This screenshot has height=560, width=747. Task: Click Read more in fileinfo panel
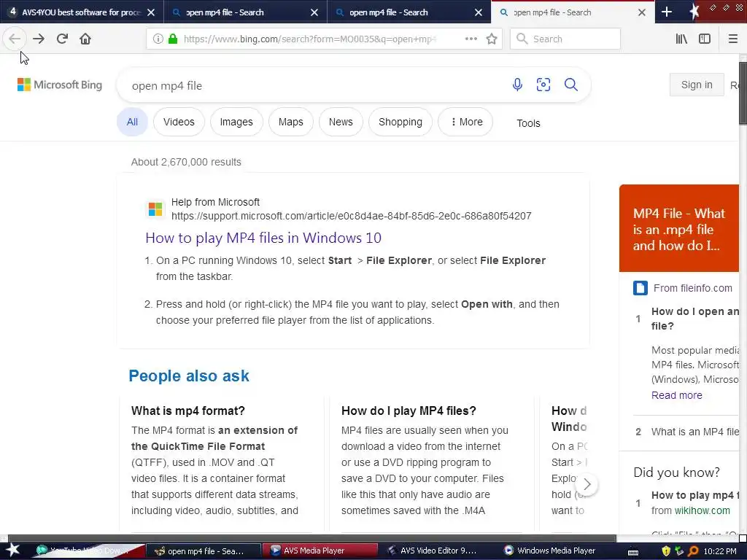coord(676,395)
